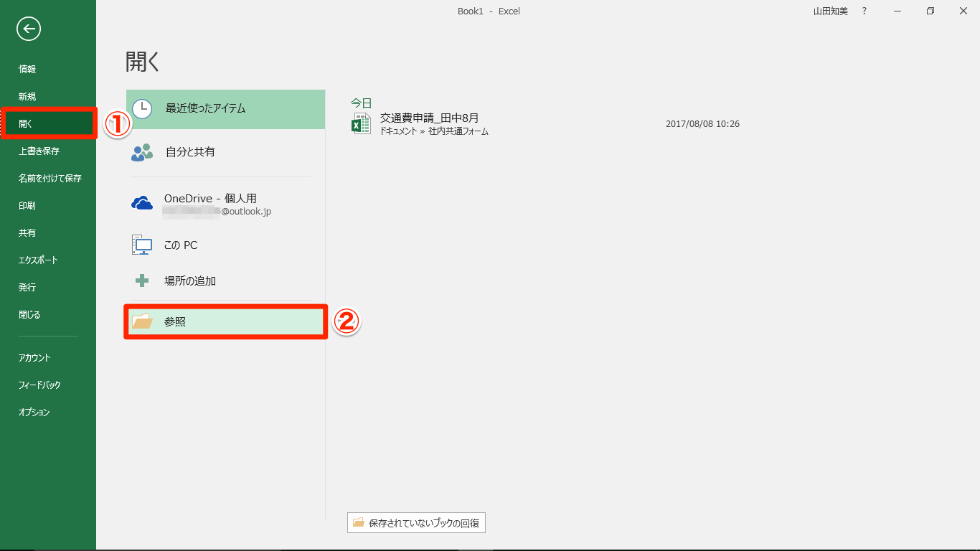Screen dimensions: 980x551
Task: Open the 印刷 page
Action: tap(48, 205)
